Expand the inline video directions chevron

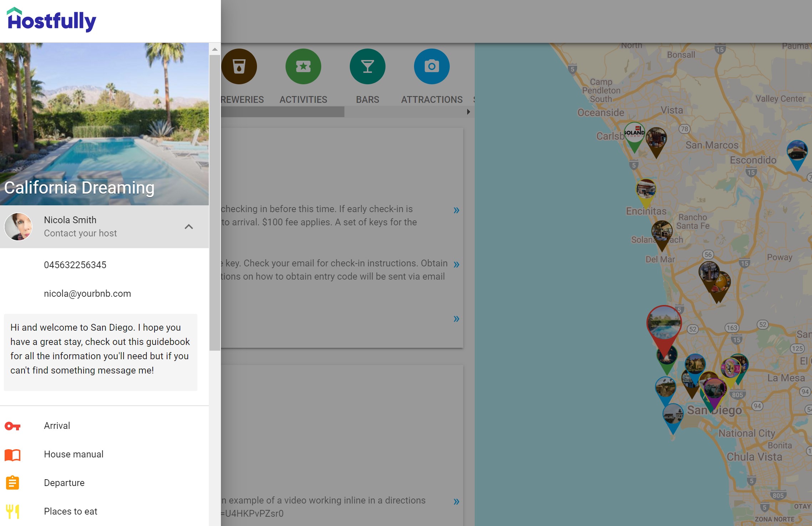[x=456, y=502]
